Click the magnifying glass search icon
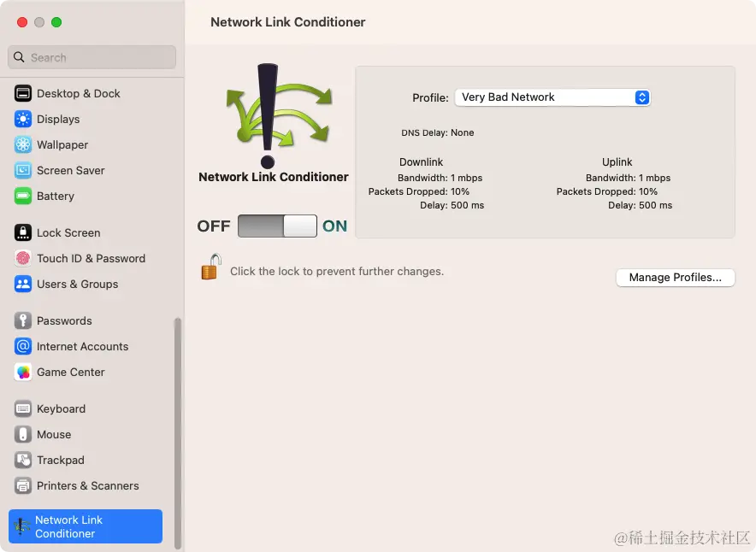The width and height of the screenshot is (756, 552). tap(19, 57)
